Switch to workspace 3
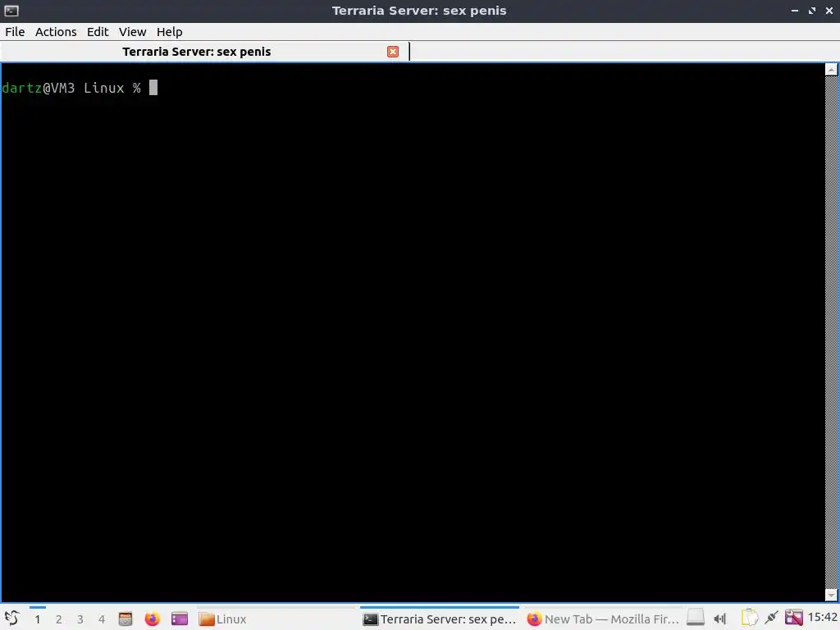The image size is (840, 630). tap(80, 619)
